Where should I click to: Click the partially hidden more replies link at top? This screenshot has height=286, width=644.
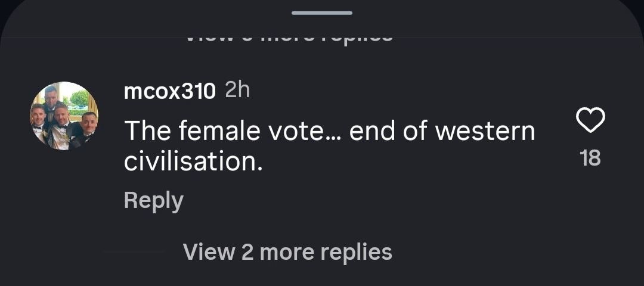tap(287, 36)
